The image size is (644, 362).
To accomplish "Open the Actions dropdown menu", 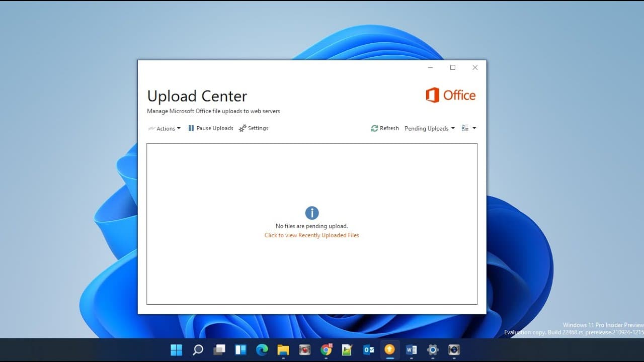I will click(164, 128).
